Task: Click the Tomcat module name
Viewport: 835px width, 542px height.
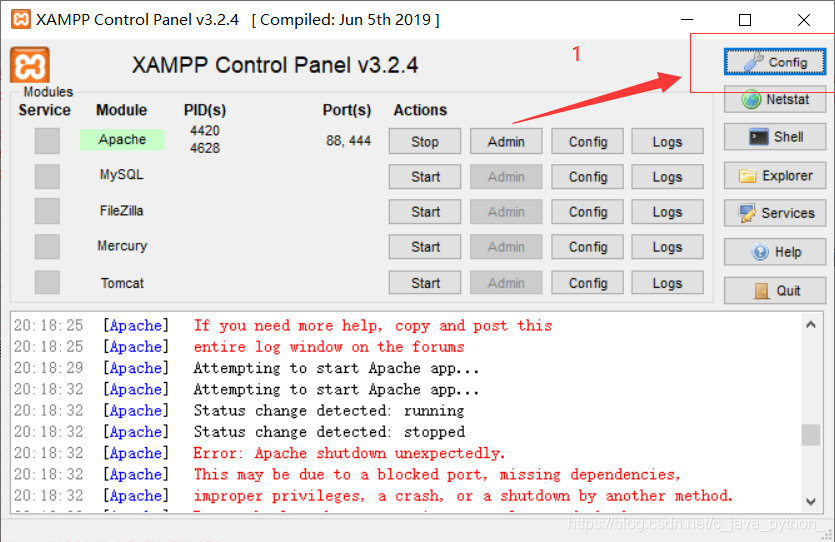Action: 122,283
